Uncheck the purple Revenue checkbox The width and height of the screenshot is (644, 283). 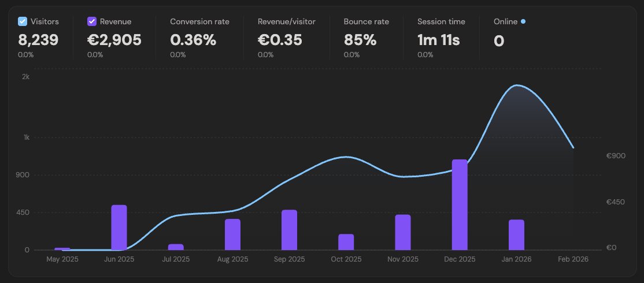point(92,21)
